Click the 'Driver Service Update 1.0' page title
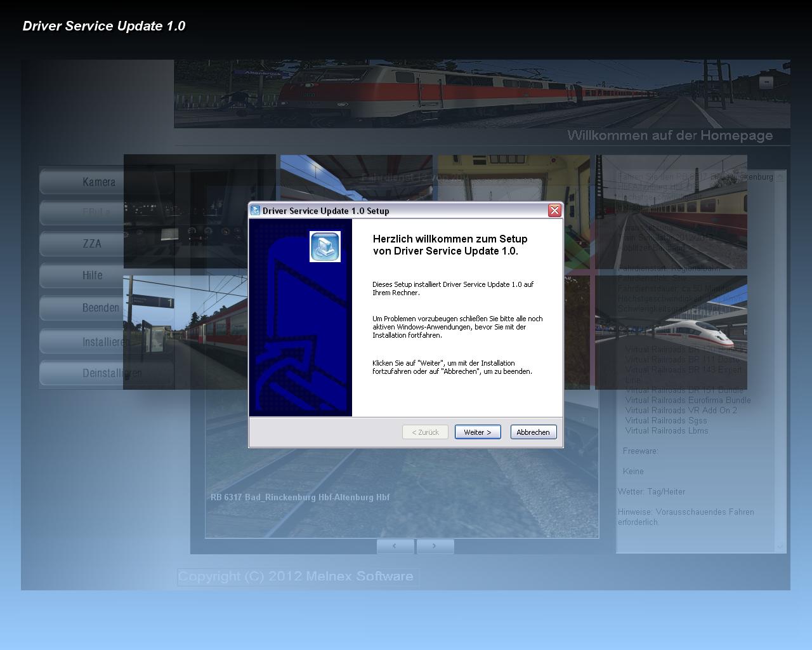The height and width of the screenshot is (650, 812). pos(104,26)
